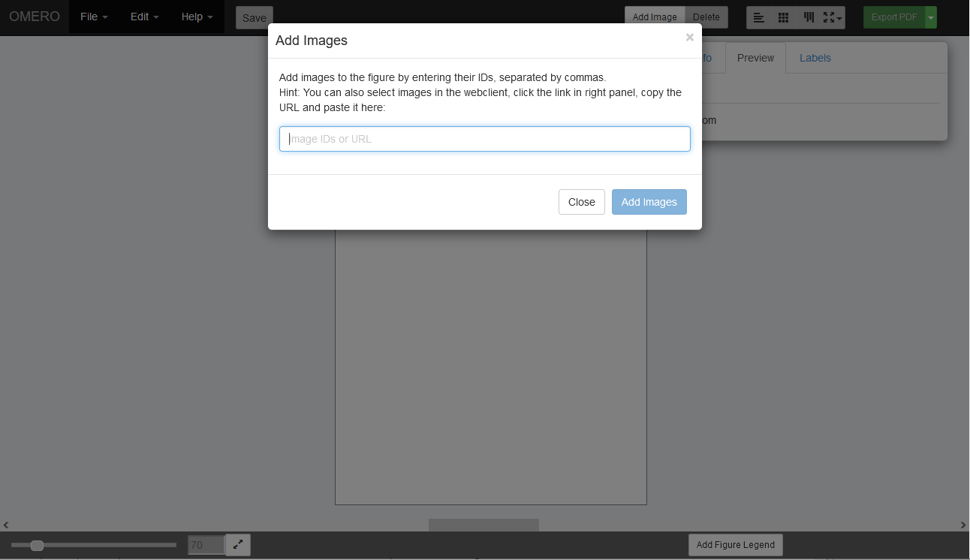Switch to the Labels tab

pos(815,58)
